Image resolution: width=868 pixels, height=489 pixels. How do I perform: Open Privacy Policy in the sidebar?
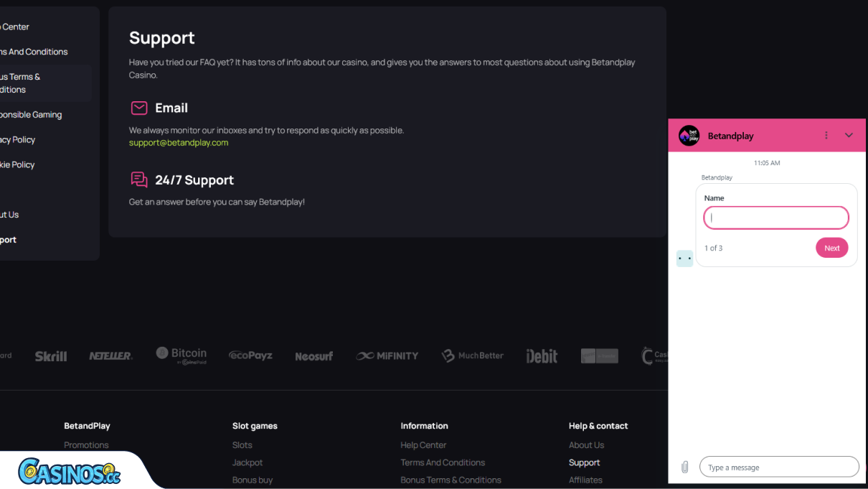[17, 139]
